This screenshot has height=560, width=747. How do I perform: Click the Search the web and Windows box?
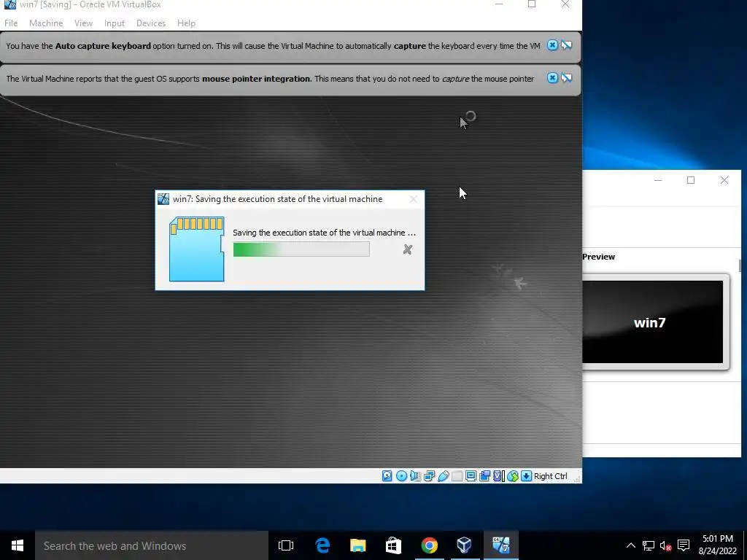click(x=152, y=545)
